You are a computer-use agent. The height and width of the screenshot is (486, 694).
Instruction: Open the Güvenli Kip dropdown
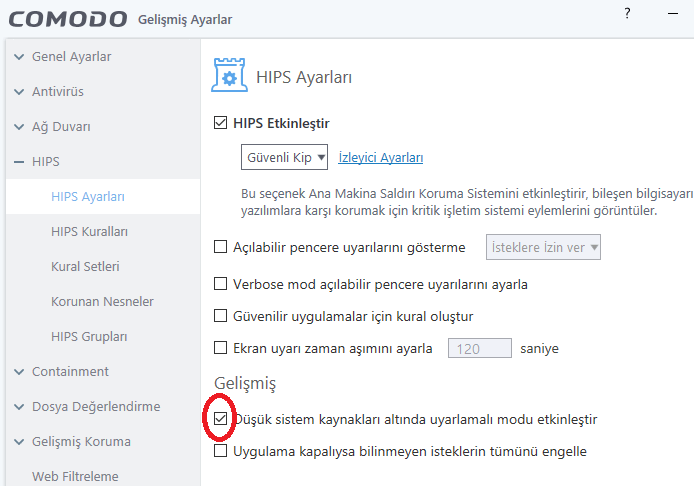click(x=284, y=157)
